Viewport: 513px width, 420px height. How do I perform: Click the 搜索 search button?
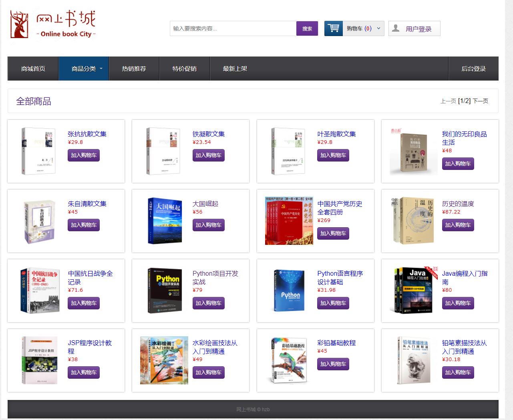307,28
